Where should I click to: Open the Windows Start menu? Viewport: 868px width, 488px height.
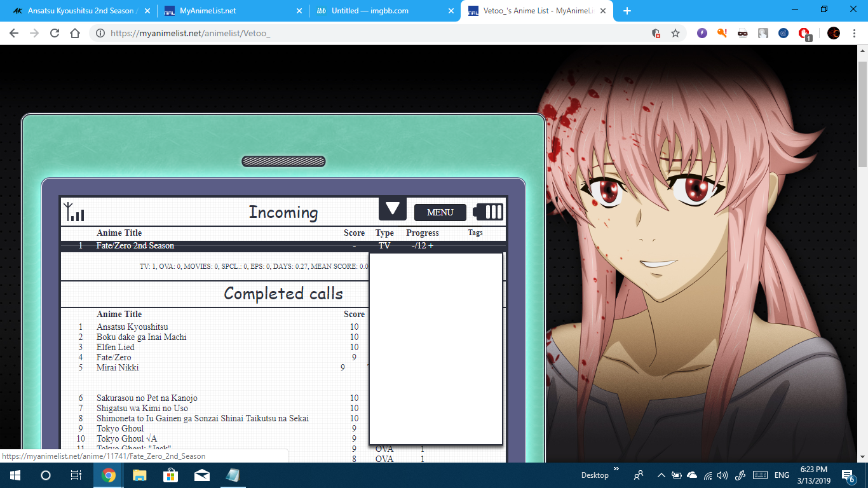point(15,475)
